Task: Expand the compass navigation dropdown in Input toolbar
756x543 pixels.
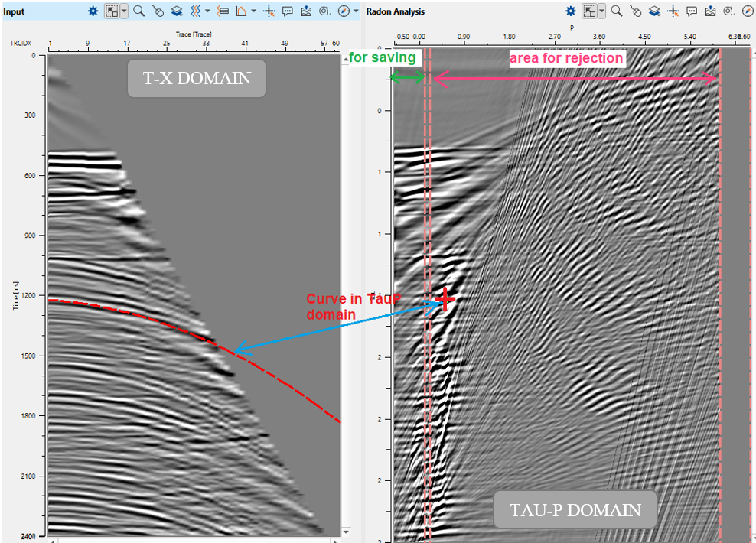Action: pos(356,11)
